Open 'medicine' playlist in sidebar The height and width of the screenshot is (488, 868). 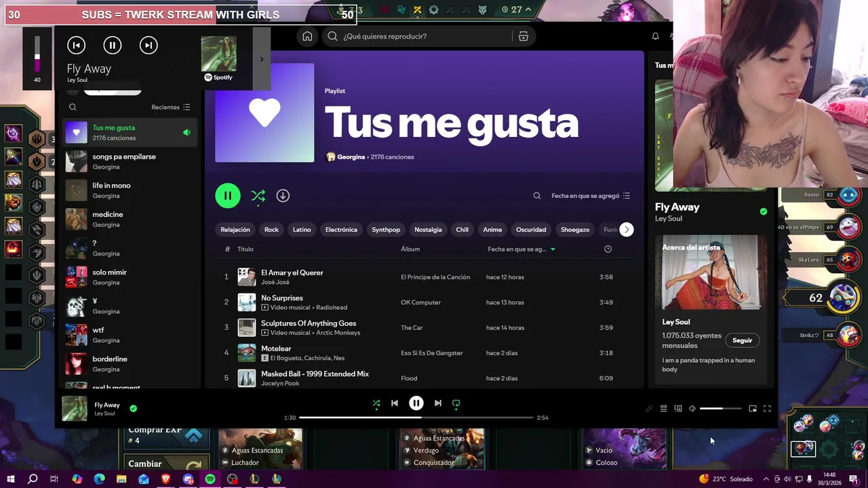[130, 219]
